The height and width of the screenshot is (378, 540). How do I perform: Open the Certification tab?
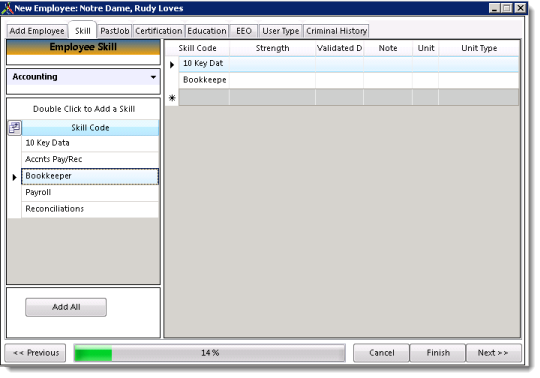tap(158, 31)
